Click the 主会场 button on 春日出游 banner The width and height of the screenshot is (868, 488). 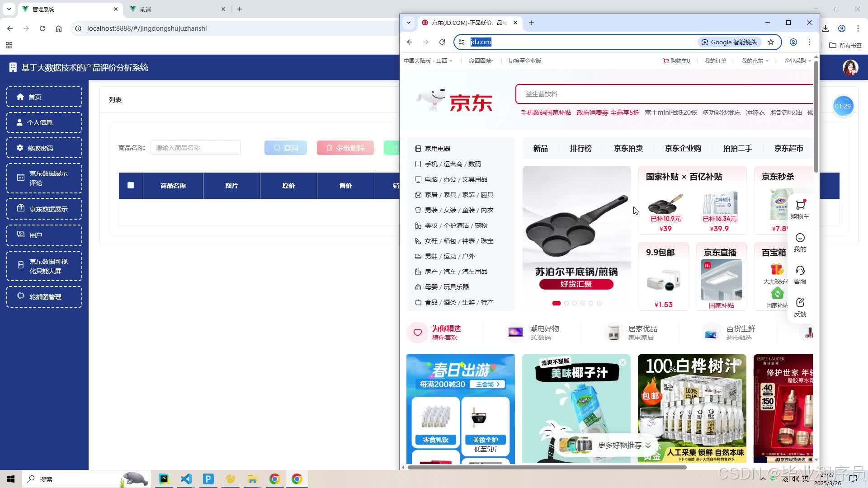(487, 384)
